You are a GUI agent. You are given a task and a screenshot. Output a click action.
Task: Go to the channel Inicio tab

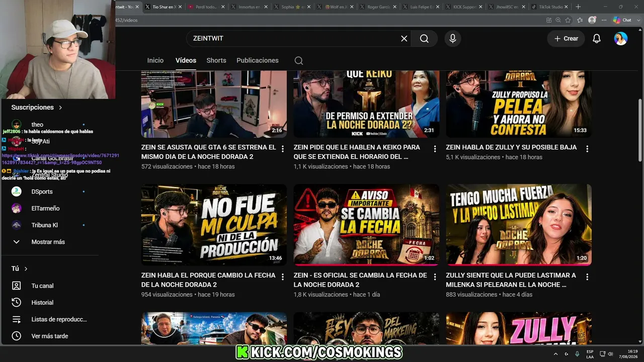155,60
